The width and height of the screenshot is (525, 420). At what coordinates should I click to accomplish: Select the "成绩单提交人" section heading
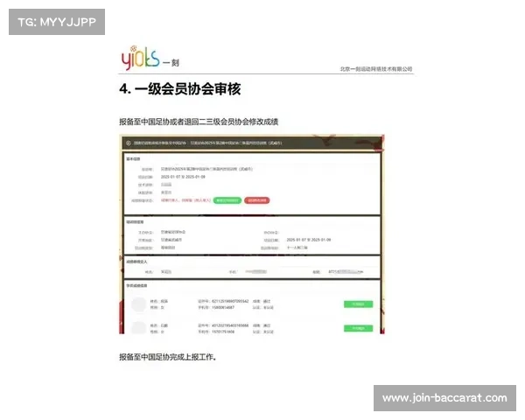[136, 262]
